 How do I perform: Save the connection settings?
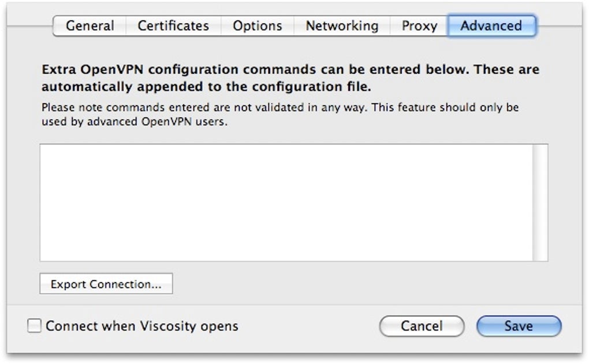pos(518,326)
